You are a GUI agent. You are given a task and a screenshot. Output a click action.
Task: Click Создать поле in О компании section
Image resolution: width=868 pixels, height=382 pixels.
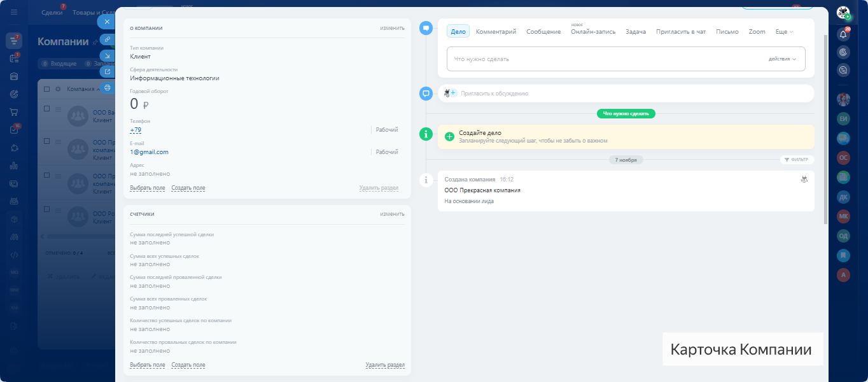pyautogui.click(x=188, y=188)
